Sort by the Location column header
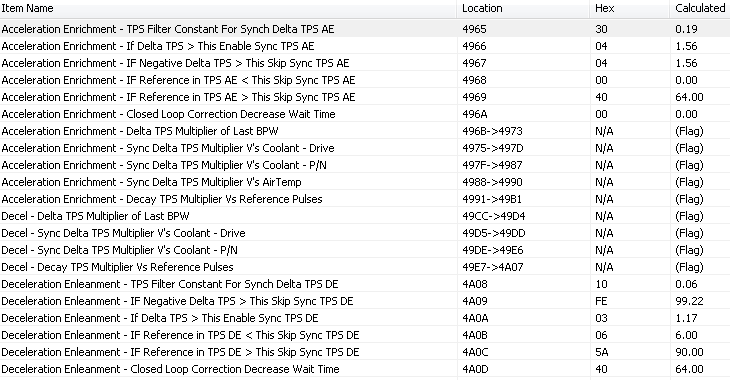Viewport: 730px width, 380px height. (523, 8)
